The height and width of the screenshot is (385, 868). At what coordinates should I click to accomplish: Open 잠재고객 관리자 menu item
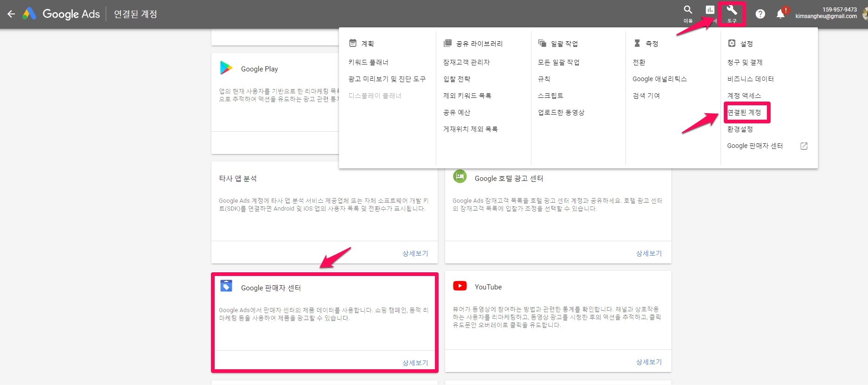coord(466,62)
